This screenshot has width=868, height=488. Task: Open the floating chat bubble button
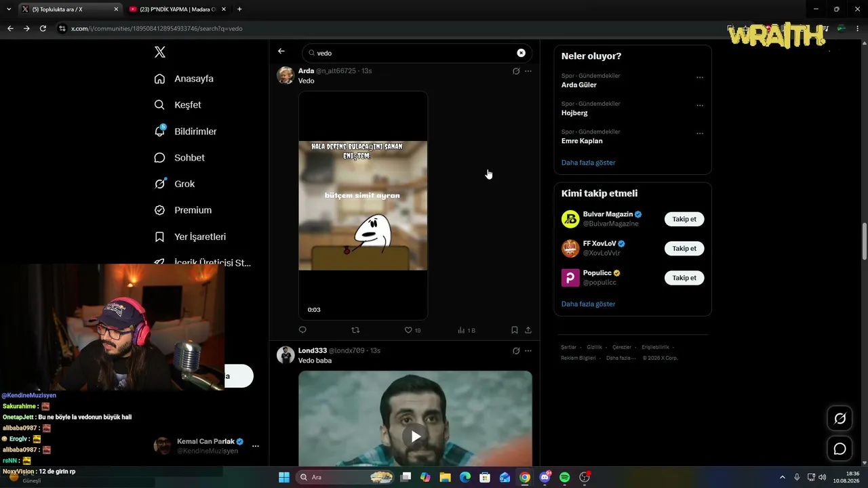pyautogui.click(x=840, y=449)
